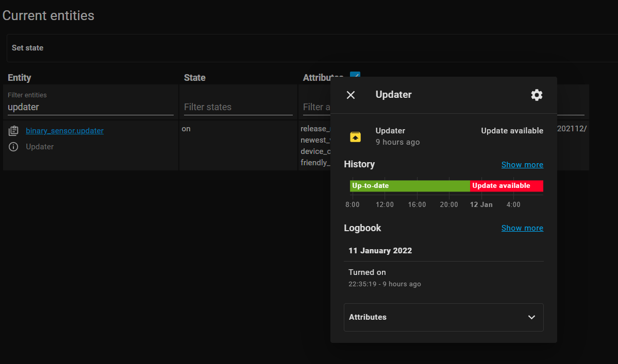Click the info icon beside Updater
The height and width of the screenshot is (364, 618).
pyautogui.click(x=13, y=147)
